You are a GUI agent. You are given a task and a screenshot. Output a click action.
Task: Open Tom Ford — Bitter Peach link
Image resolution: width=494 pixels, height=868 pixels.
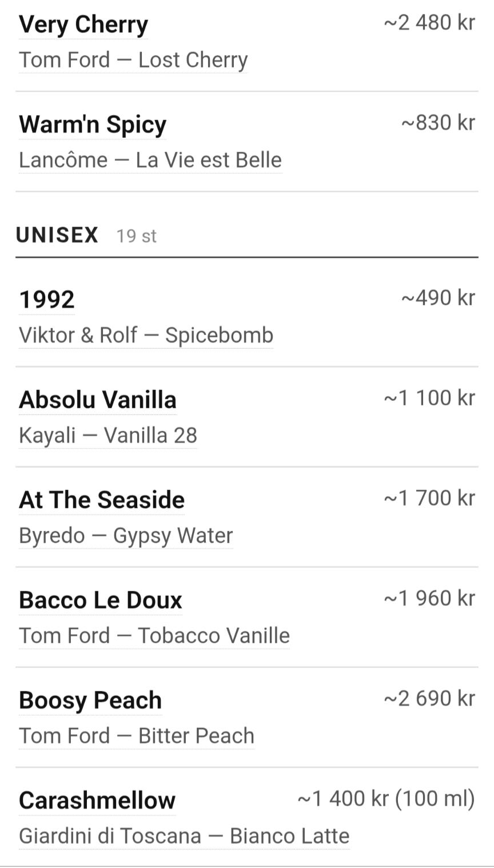click(x=137, y=736)
